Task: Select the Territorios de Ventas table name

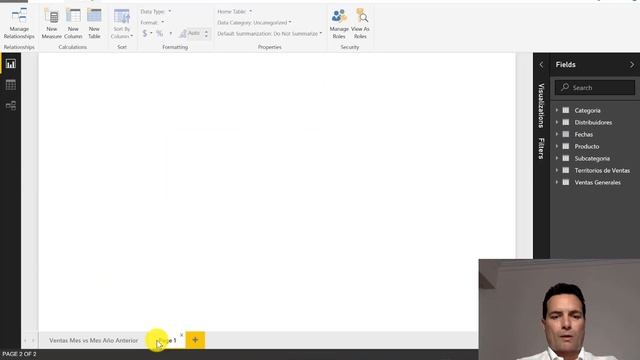Action: click(602, 170)
